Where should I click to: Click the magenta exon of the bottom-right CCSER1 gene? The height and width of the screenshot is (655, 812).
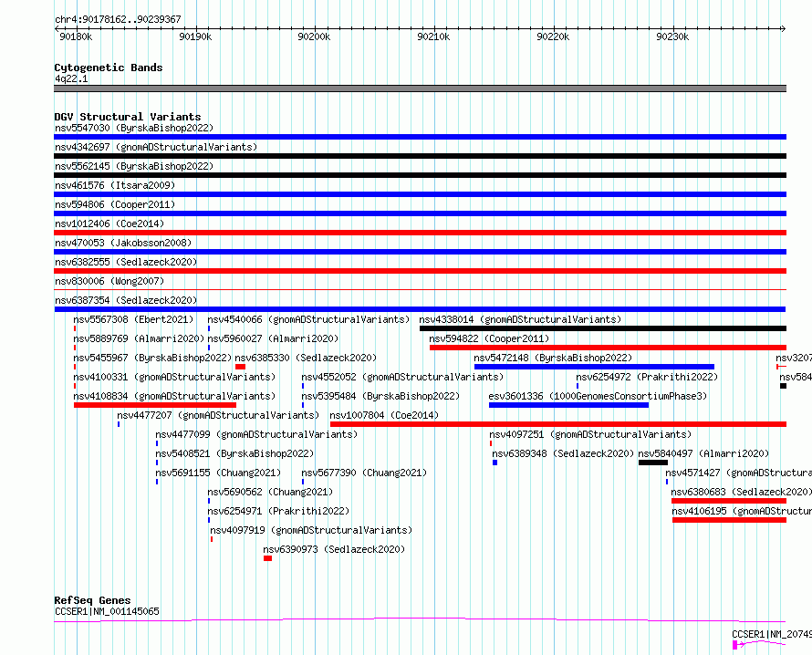[734, 645]
